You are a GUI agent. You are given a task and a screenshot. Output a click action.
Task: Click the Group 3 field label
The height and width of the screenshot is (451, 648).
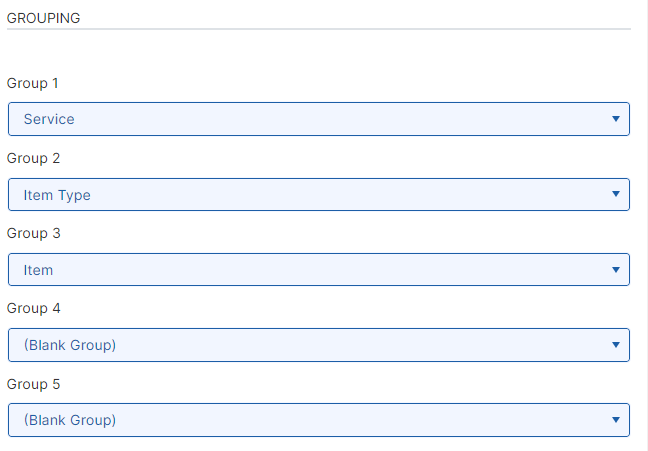pos(33,233)
